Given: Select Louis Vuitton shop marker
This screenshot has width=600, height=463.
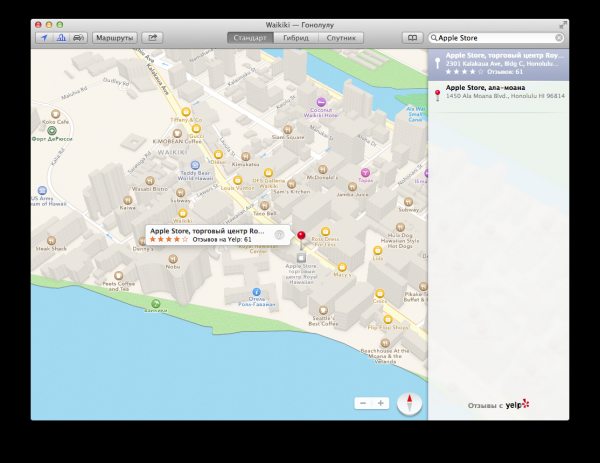Looking at the screenshot, I should (238, 180).
